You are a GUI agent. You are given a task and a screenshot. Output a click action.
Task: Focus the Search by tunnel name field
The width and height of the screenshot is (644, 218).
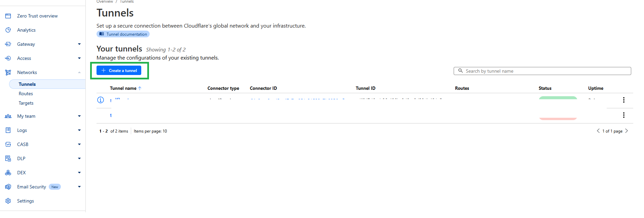coord(542,71)
